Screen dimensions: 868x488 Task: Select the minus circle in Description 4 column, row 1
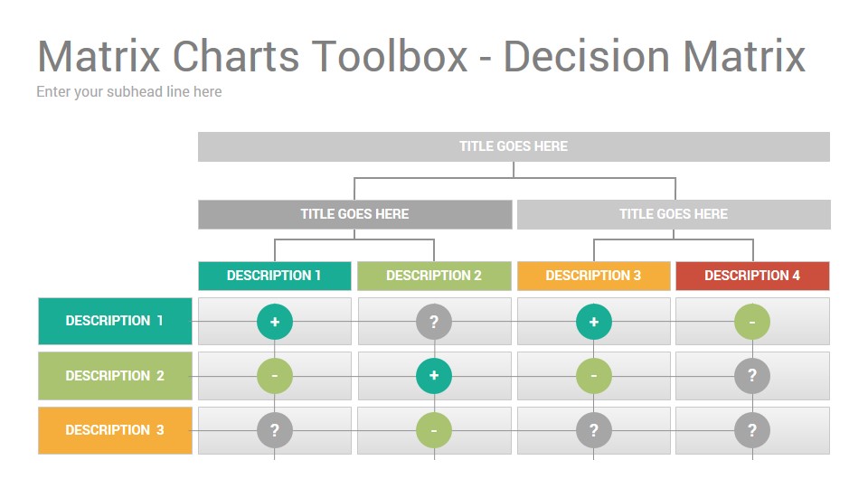[752, 322]
